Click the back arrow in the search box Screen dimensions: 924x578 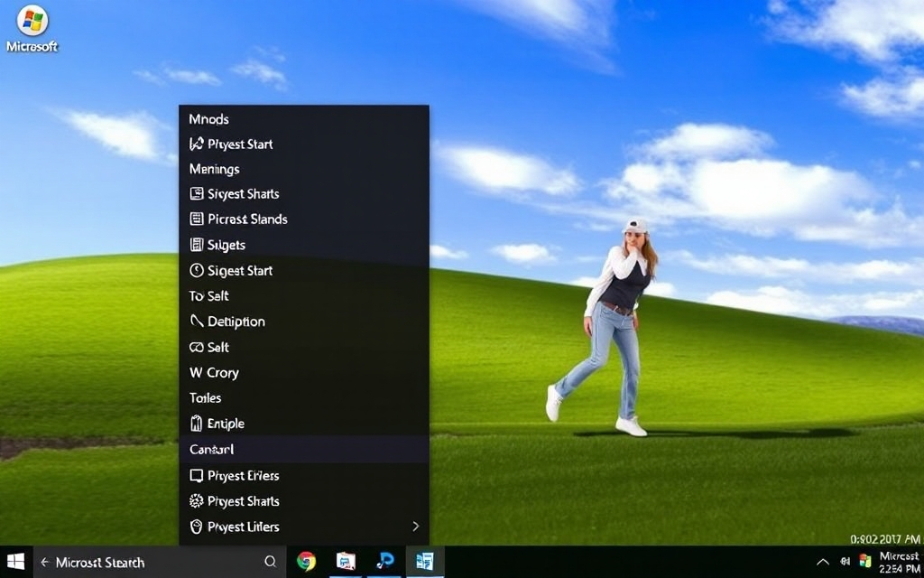pyautogui.click(x=45, y=562)
